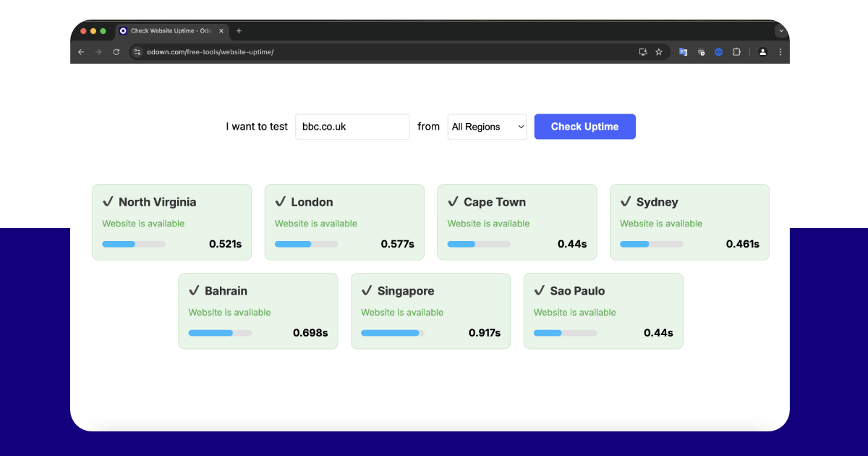Click the 0.521s response time value
Image resolution: width=868 pixels, height=456 pixels.
(226, 244)
